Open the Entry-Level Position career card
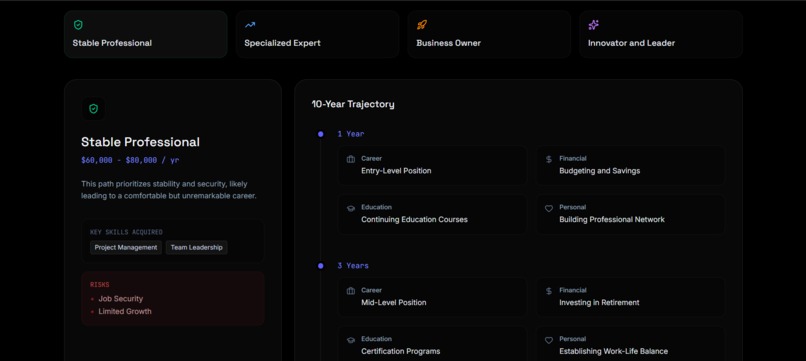Image resolution: width=806 pixels, height=361 pixels. pyautogui.click(x=432, y=165)
